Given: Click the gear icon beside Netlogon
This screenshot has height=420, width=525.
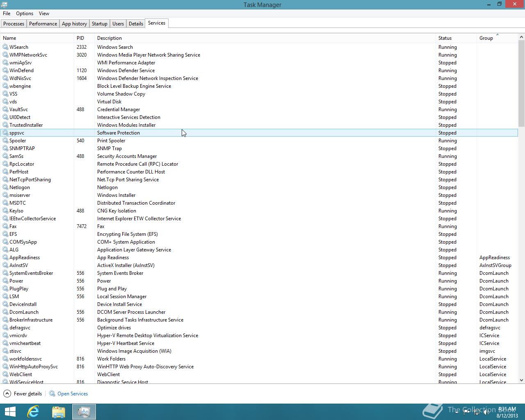Looking at the screenshot, I should point(5,187).
